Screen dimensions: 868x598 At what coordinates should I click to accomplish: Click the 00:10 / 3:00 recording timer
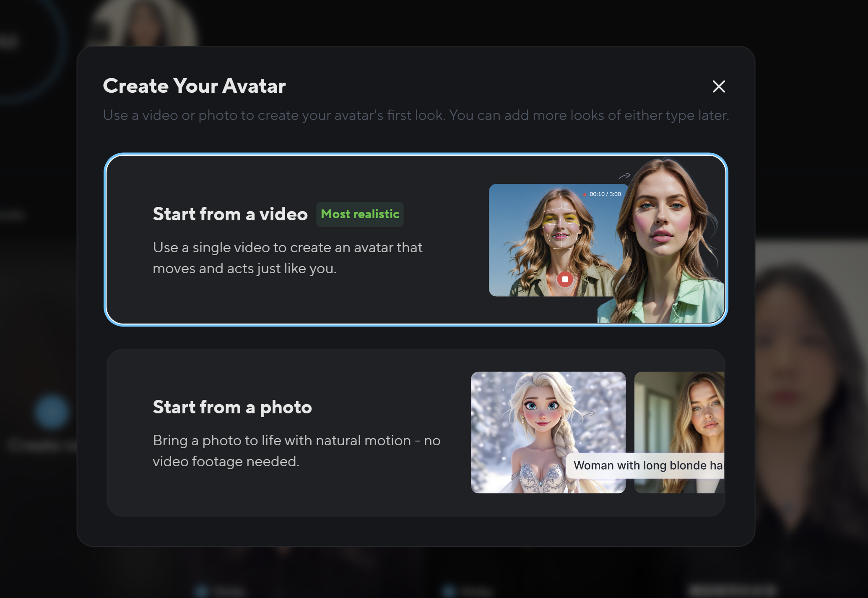click(x=605, y=194)
